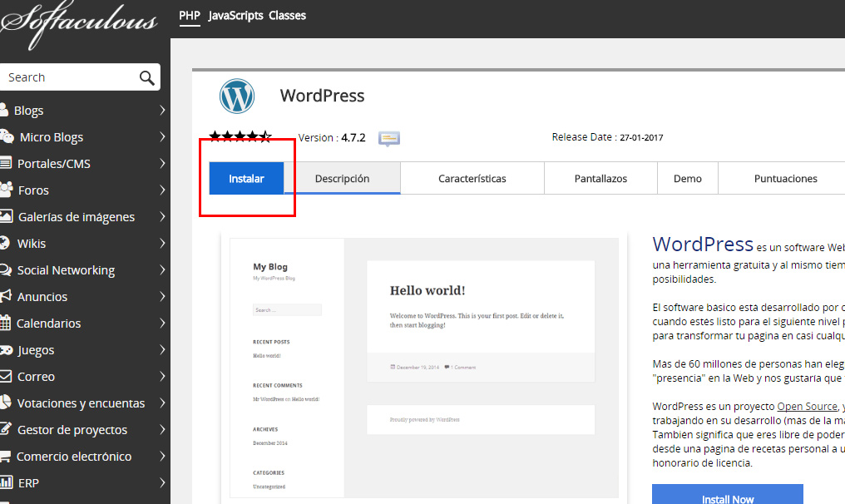Open the Características tab
The height and width of the screenshot is (504, 845).
pyautogui.click(x=472, y=179)
